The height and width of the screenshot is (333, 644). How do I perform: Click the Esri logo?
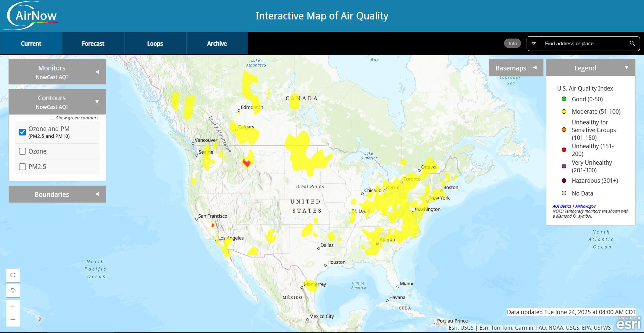[628, 323]
